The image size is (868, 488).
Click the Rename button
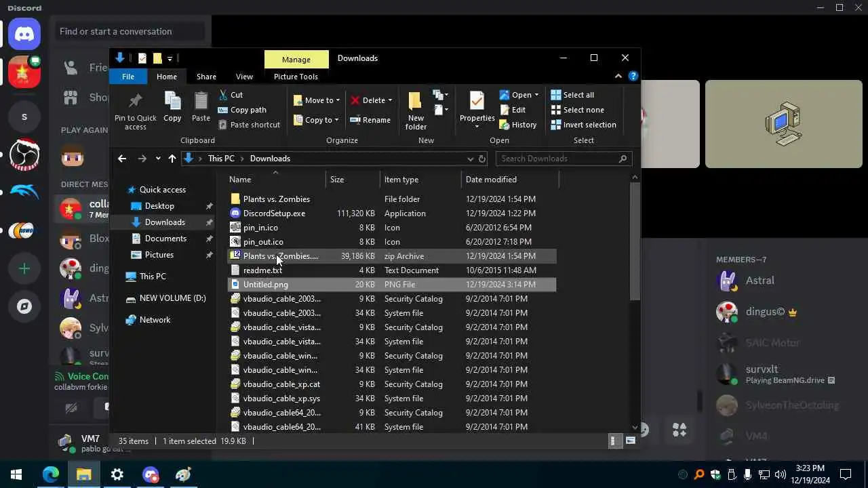(370, 120)
